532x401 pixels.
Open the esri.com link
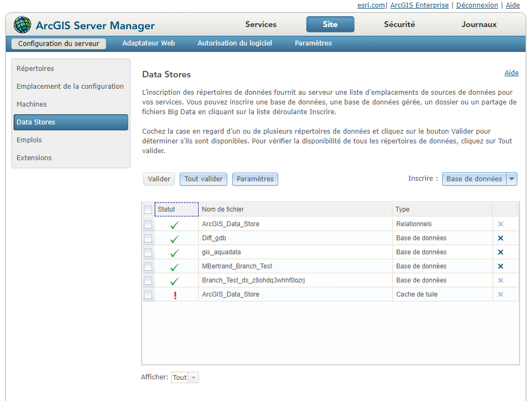[371, 5]
